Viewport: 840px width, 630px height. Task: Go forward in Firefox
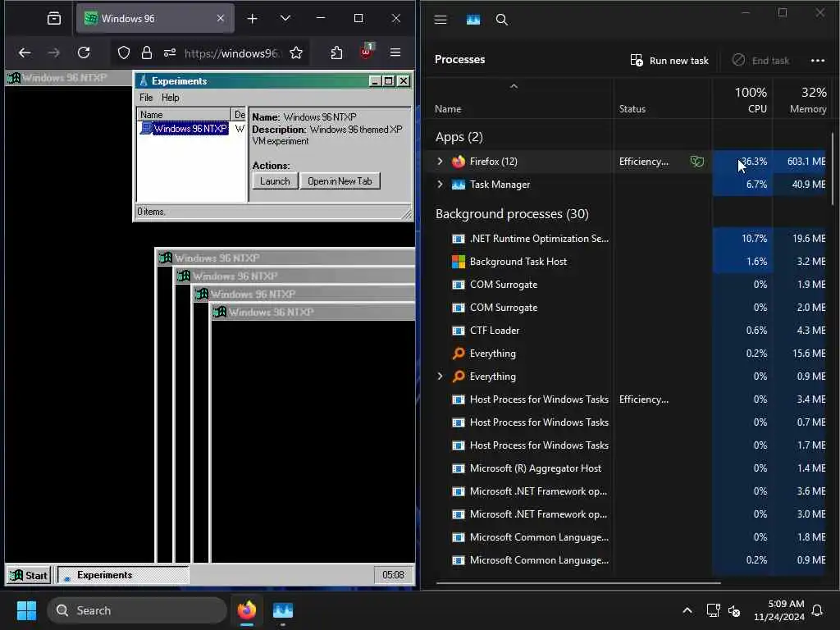54,52
